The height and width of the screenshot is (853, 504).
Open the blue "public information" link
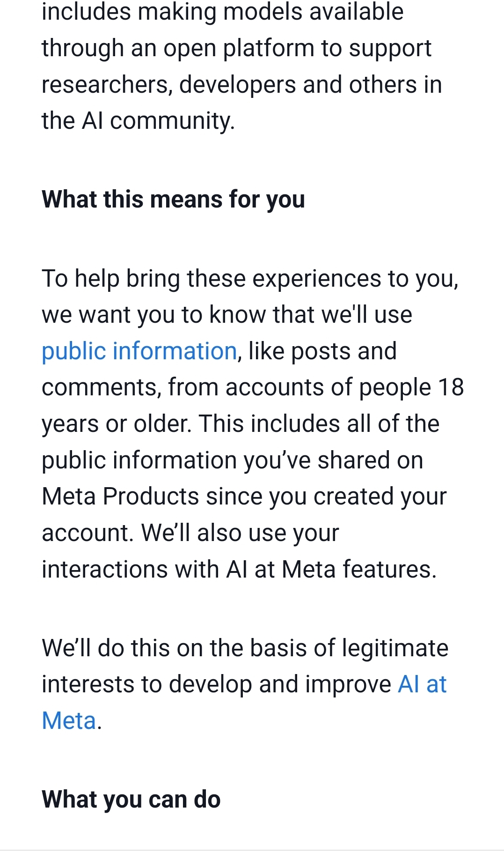click(139, 351)
